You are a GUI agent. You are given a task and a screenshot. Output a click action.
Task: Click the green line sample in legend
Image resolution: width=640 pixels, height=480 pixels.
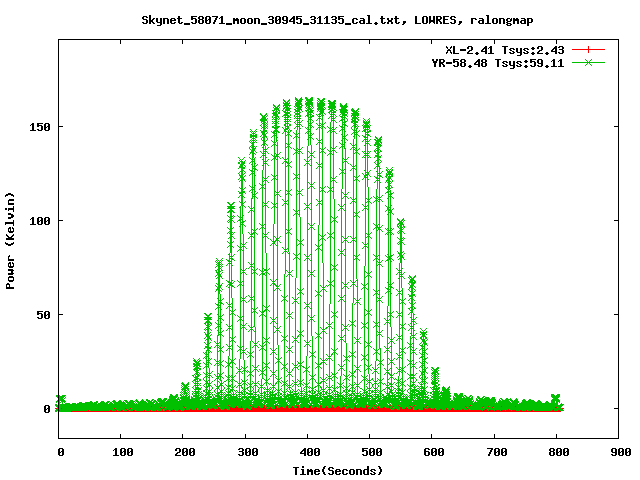(x=590, y=62)
